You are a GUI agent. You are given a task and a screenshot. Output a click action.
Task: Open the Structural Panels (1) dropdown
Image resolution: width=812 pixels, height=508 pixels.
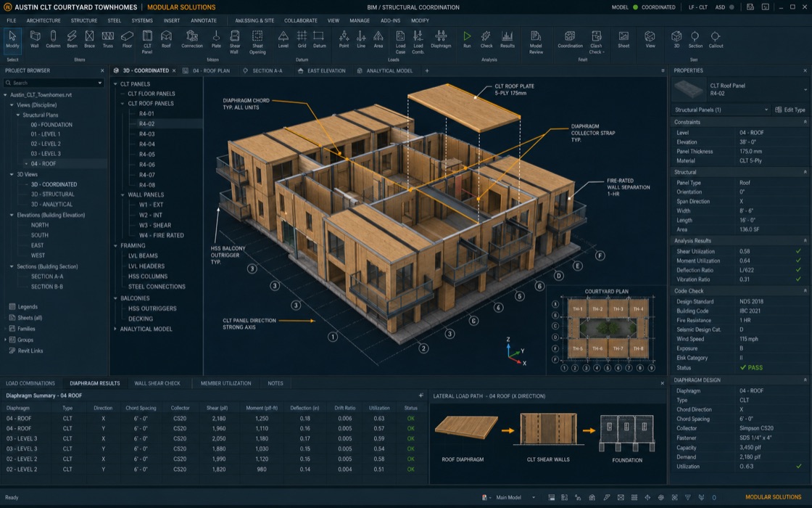[x=721, y=110]
